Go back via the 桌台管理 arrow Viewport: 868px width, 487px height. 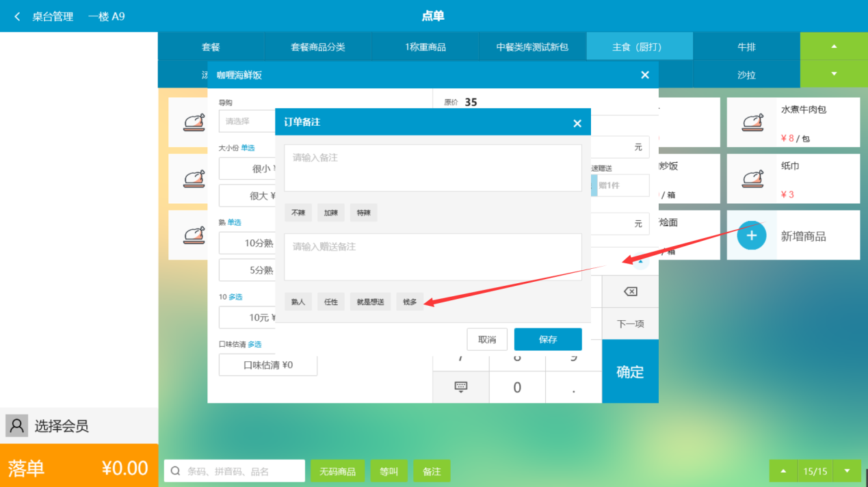pos(17,16)
